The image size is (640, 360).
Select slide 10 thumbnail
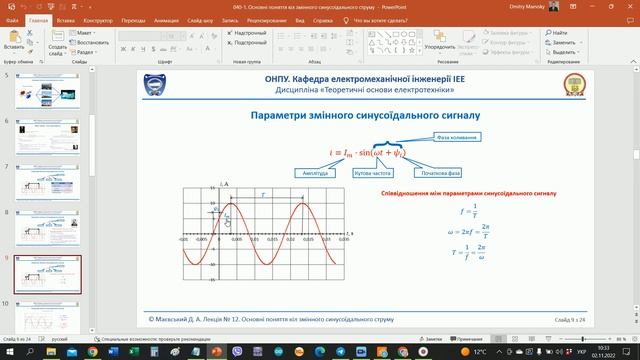47,317
